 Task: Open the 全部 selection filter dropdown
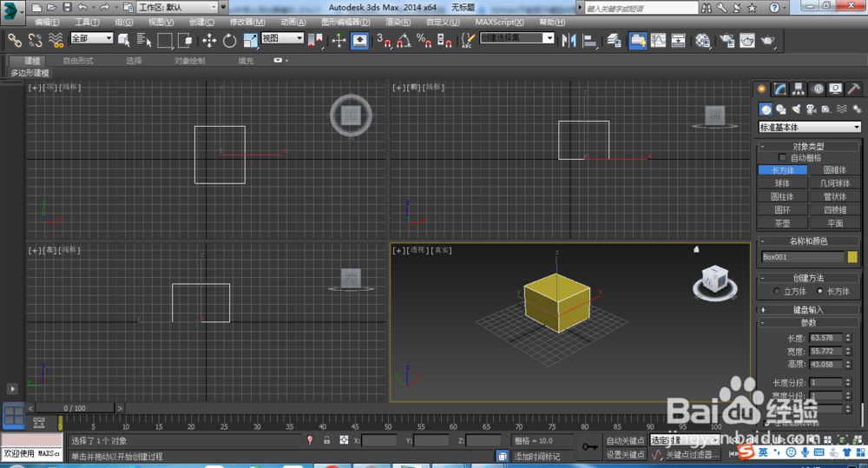pyautogui.click(x=91, y=38)
